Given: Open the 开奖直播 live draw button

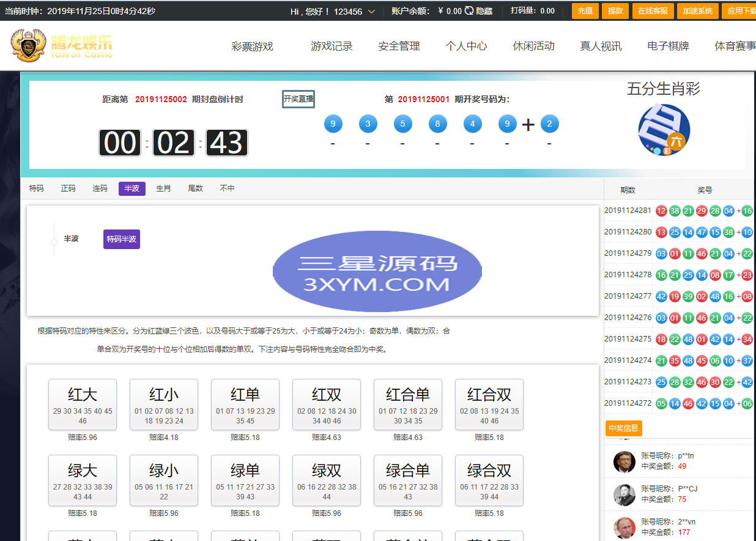Looking at the screenshot, I should (x=298, y=99).
